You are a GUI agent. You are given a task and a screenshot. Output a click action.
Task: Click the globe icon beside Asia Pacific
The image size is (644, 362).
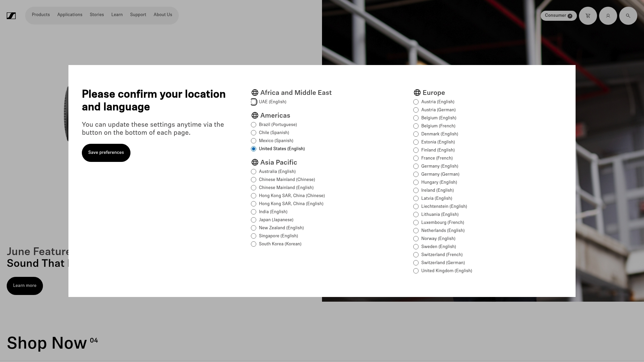pyautogui.click(x=255, y=163)
